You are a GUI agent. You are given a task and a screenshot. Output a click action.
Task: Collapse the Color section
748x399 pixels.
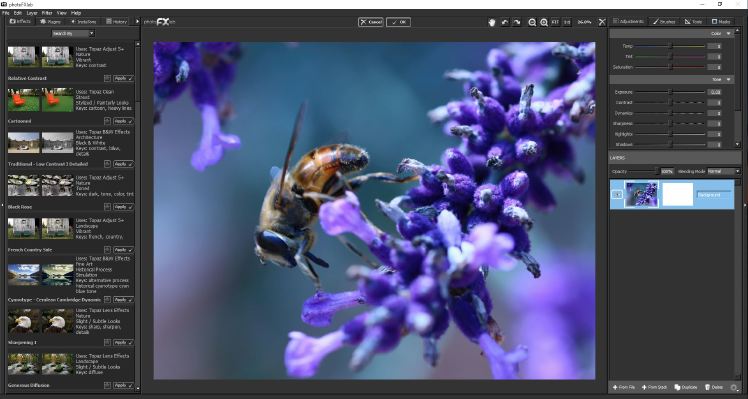(728, 34)
